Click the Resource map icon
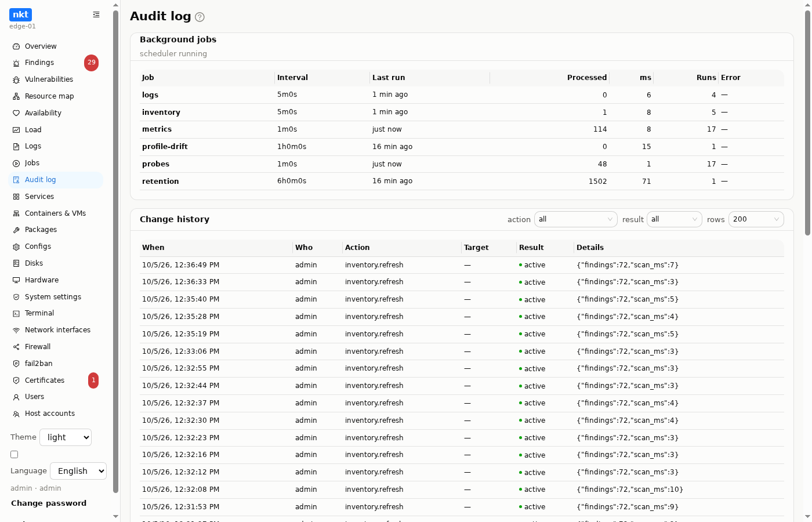Viewport: 812px width, 522px height. [16, 96]
